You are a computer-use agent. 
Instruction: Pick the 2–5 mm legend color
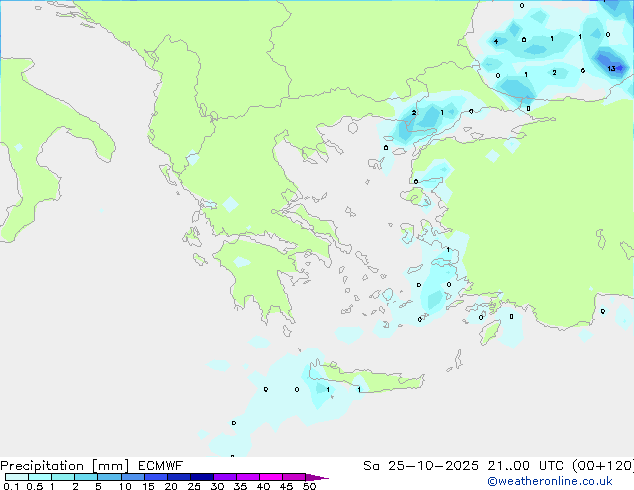pyautogui.click(x=86, y=477)
